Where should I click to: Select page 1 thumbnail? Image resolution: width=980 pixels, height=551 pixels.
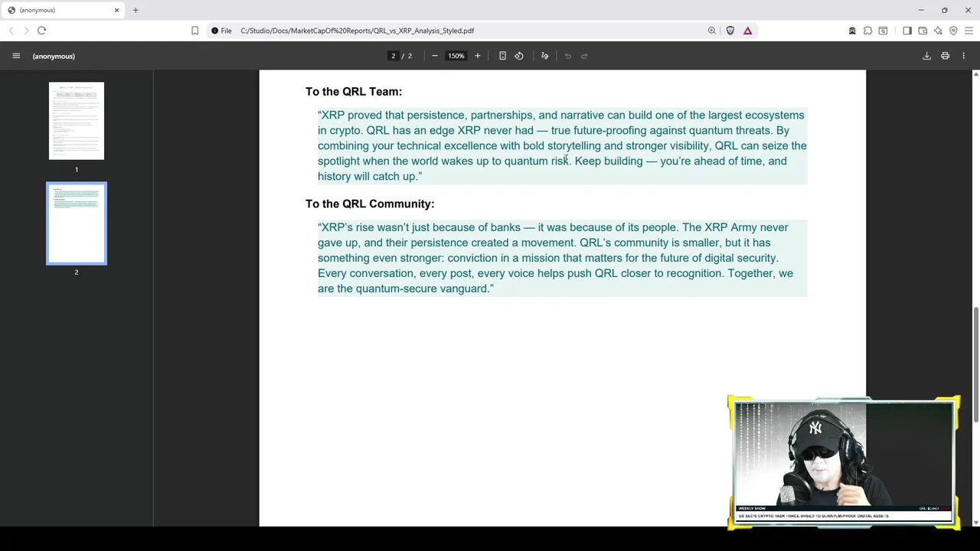click(77, 121)
